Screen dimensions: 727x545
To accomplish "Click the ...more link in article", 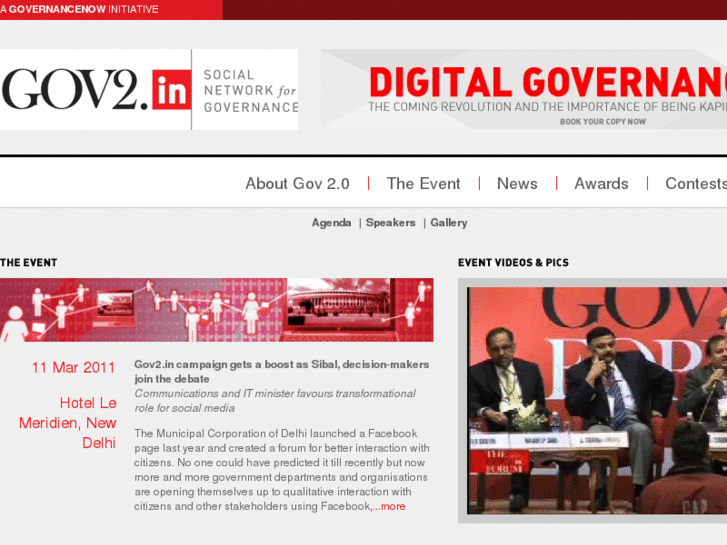I will click(x=389, y=507).
